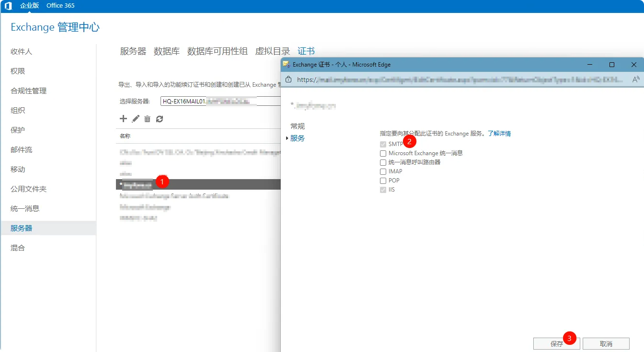Image resolution: width=644 pixels, height=352 pixels.
Task: Open the 数据库 tab
Action: point(167,51)
